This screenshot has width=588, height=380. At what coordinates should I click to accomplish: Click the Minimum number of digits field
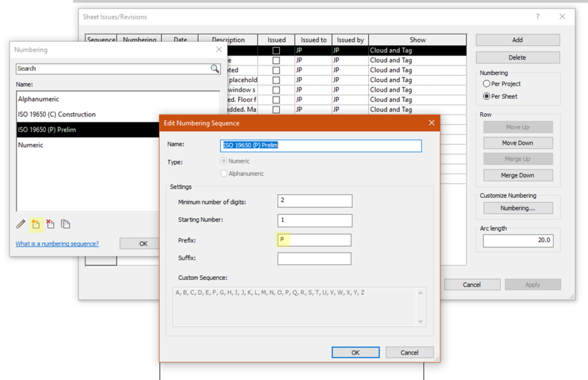pos(315,201)
